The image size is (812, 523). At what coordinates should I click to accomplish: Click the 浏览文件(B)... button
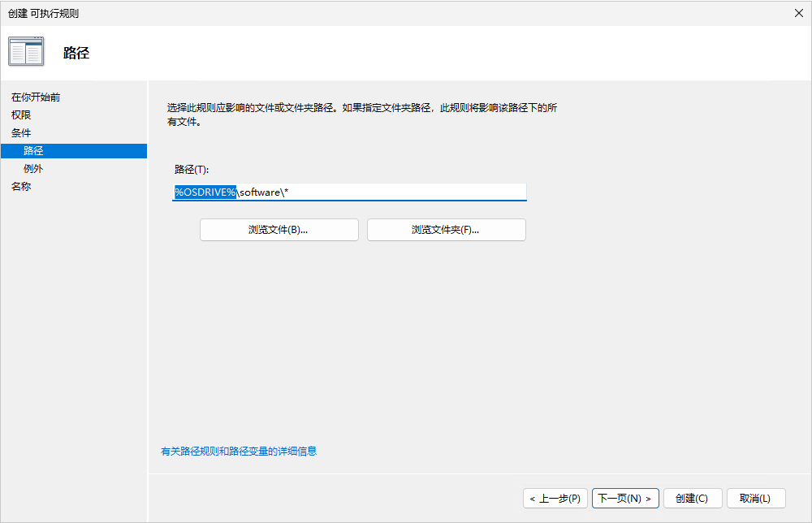click(279, 230)
